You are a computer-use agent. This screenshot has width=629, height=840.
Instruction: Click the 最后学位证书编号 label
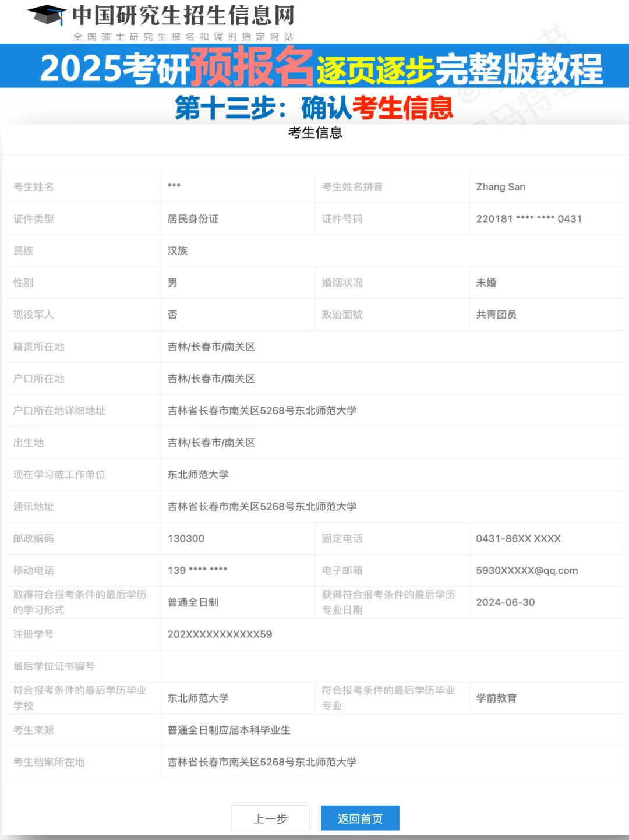click(x=54, y=666)
